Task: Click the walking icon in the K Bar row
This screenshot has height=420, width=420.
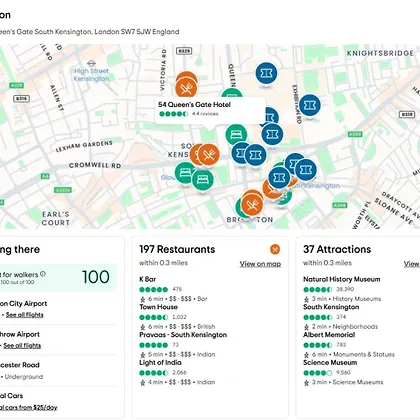Action: pos(143,299)
